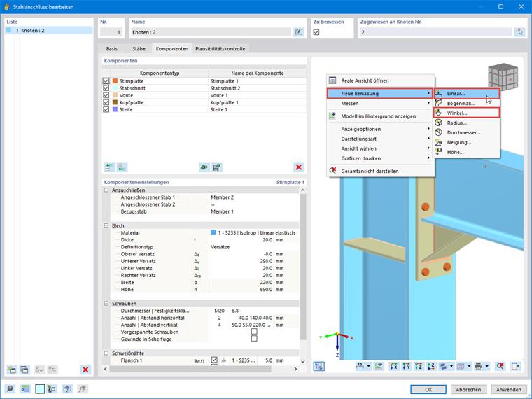Click the help search magnifier icon

pyautogui.click(x=10, y=389)
